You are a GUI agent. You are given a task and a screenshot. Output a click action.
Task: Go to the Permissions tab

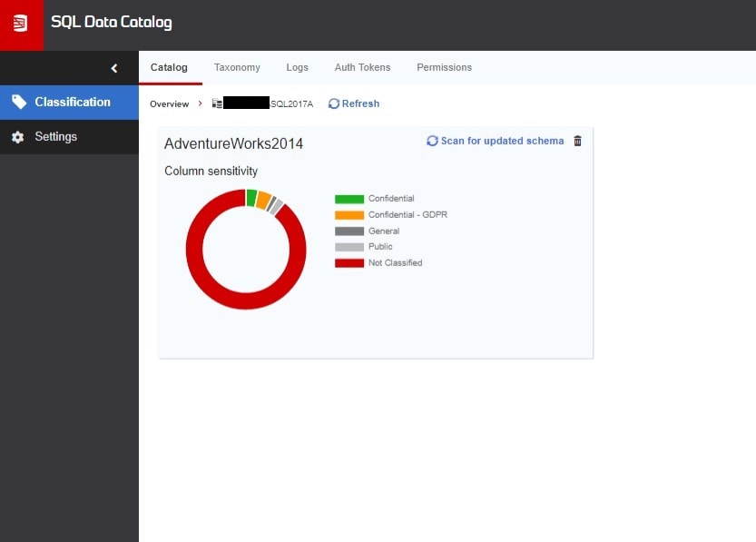444,67
